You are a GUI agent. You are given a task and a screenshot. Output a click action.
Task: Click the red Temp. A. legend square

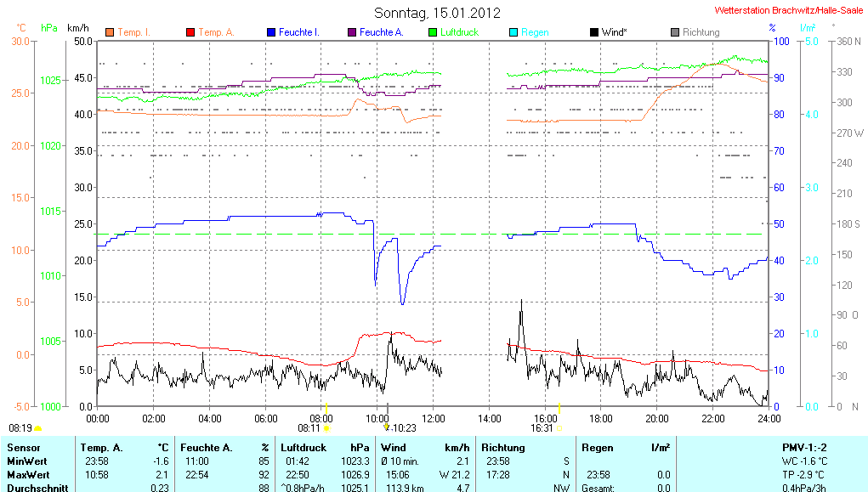pos(190,32)
